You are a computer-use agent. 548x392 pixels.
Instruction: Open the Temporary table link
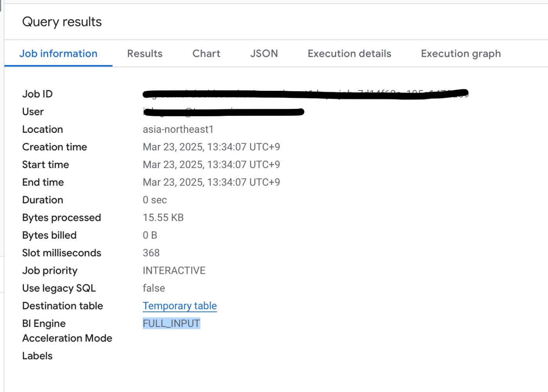pyautogui.click(x=180, y=306)
